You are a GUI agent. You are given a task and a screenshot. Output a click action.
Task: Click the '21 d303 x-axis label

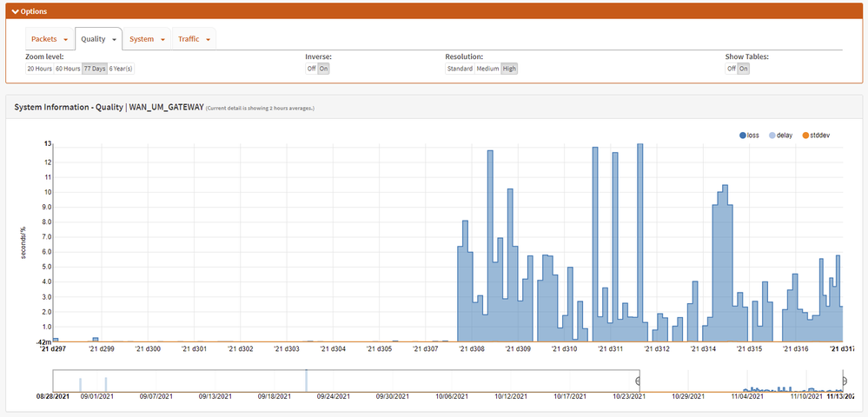[x=288, y=349]
